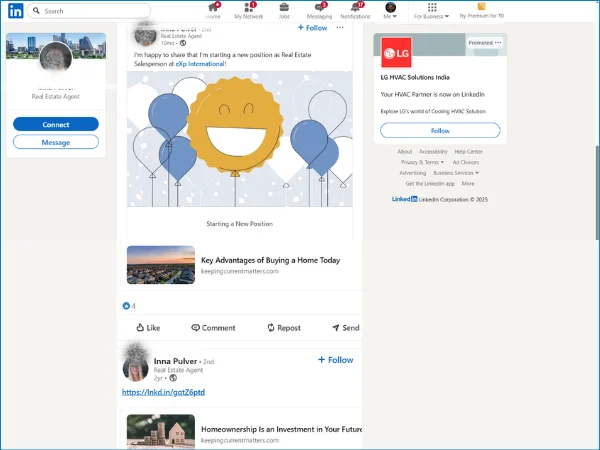This screenshot has width=600, height=450.
Task: Click Follow on the 2yr Inna Pulver post
Action: (336, 360)
